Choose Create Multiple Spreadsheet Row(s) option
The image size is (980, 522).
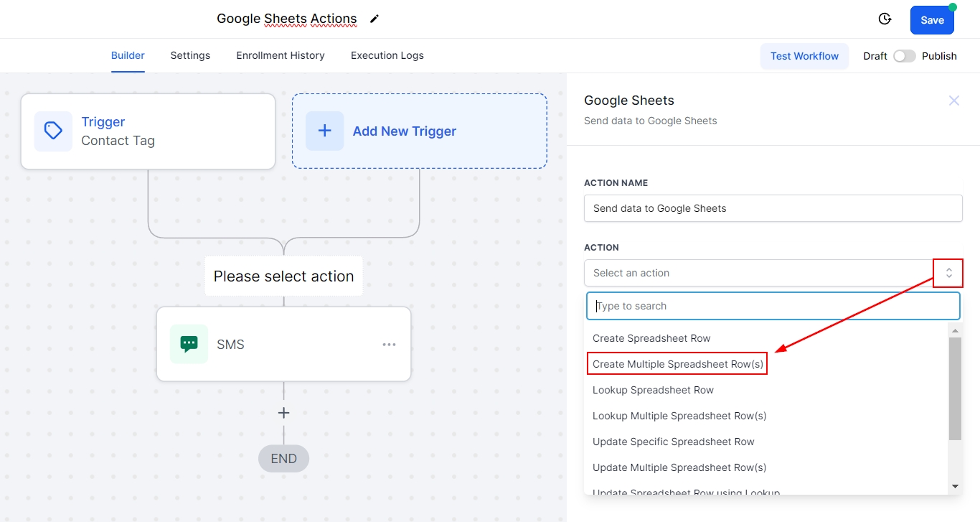coord(677,364)
